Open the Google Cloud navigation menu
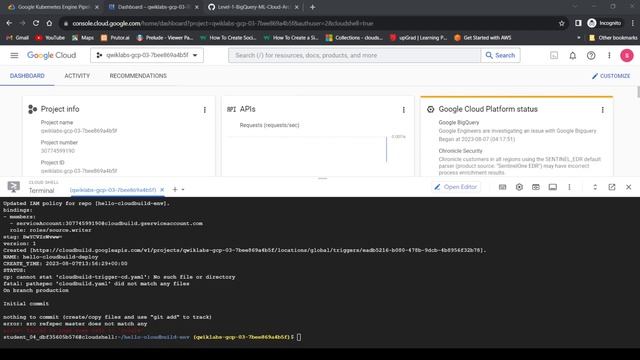Viewport: 640px width, 360px height. [x=14, y=55]
